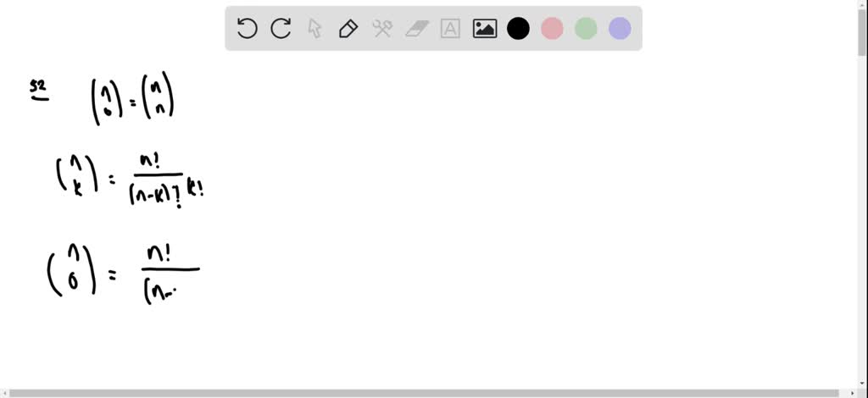The image size is (868, 398).
Task: Click the handwritten k! in the denominator
Action: [196, 191]
